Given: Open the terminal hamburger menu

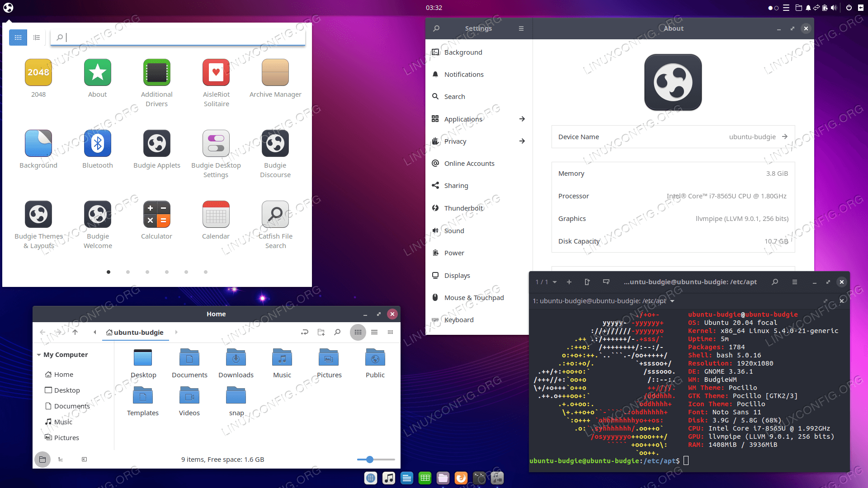Looking at the screenshot, I should click(795, 282).
